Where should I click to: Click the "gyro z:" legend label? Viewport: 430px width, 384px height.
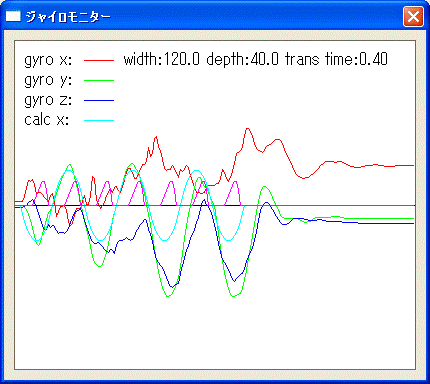pos(48,100)
